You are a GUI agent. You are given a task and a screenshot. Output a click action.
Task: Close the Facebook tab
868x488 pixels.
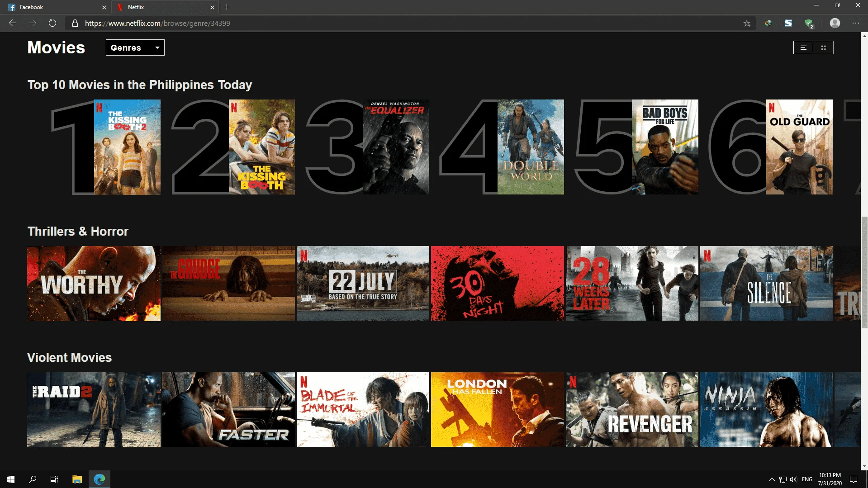pos(104,7)
